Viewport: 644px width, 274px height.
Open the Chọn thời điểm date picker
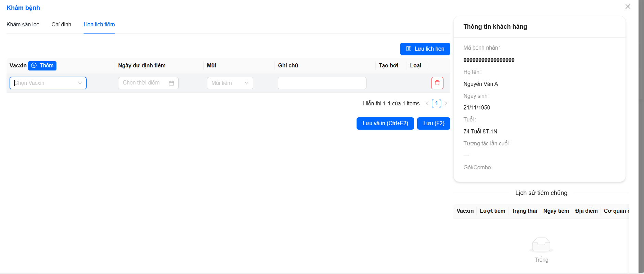tap(144, 83)
